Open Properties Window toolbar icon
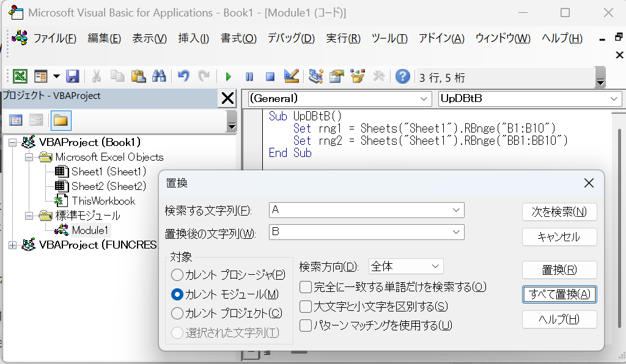The width and height of the screenshot is (626, 364). coord(337,76)
